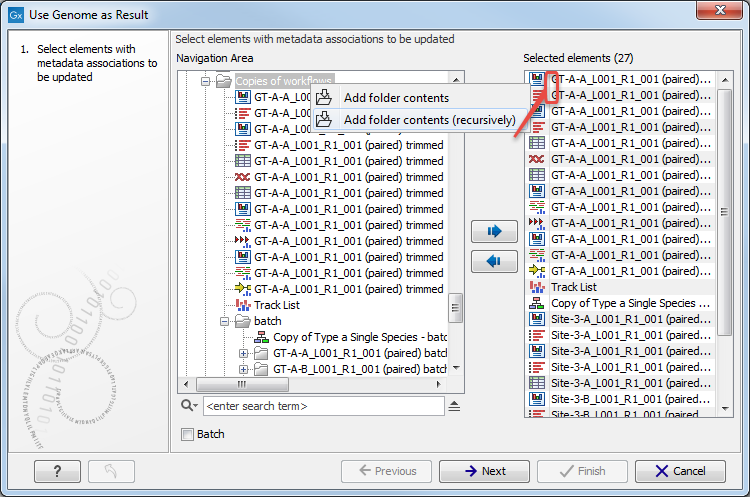Click the workflow icon in Selected elements list
The height and width of the screenshot is (497, 750).
(x=536, y=303)
